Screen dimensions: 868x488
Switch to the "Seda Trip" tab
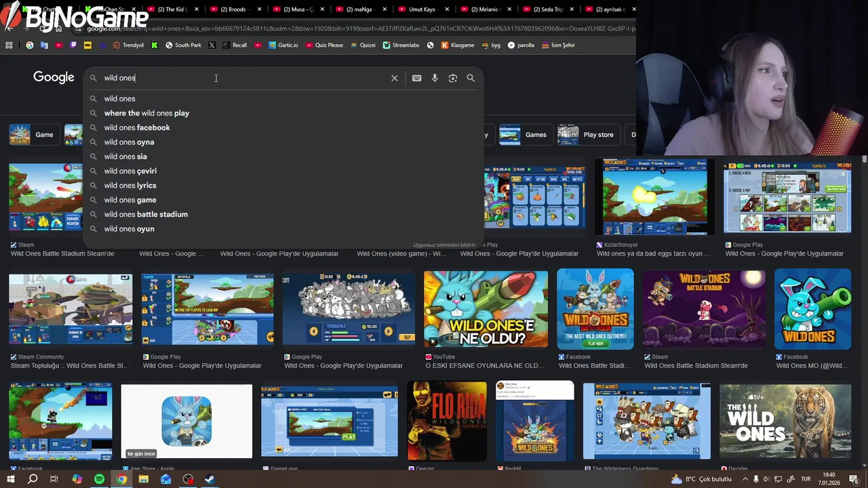548,9
